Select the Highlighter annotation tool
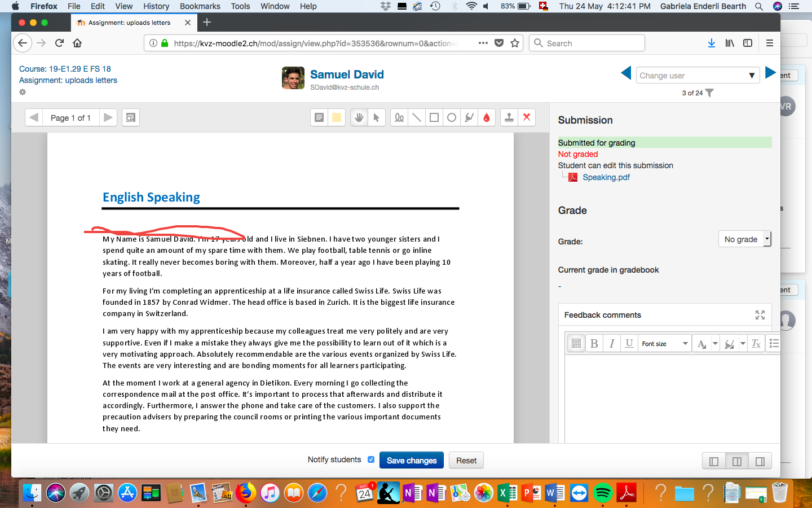The width and height of the screenshot is (812, 508). (x=469, y=117)
